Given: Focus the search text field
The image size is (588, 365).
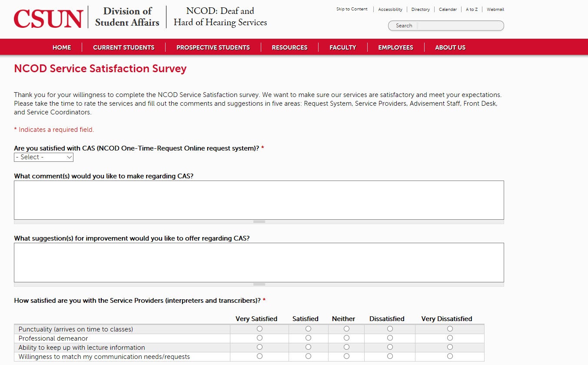Looking at the screenshot, I should click(460, 26).
